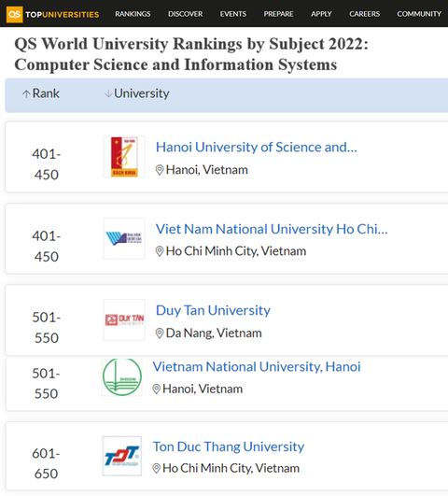Open the Community menu
Viewport: 448px width, 496px height.
click(419, 14)
